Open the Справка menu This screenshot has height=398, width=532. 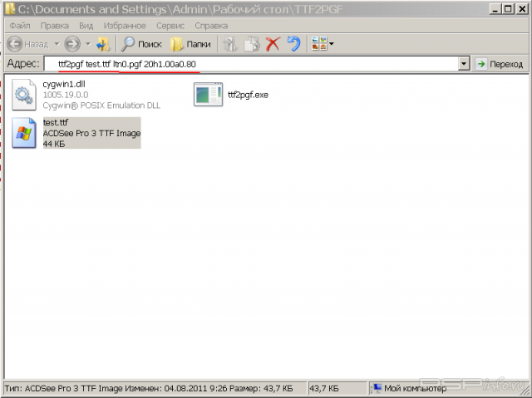click(x=211, y=26)
